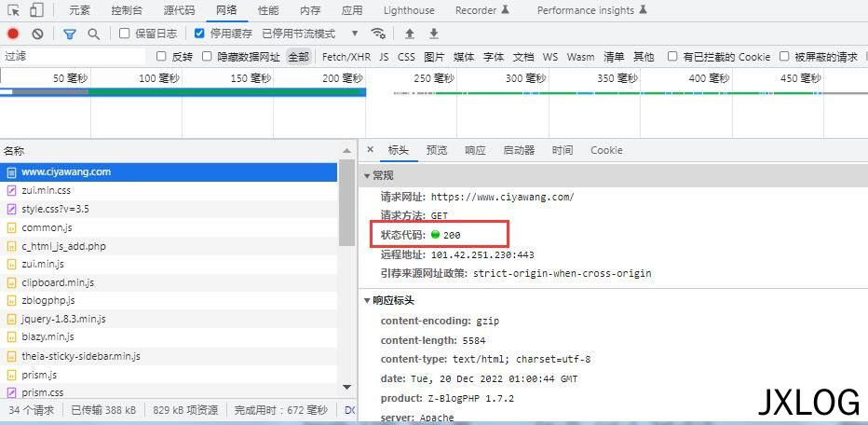Screen dimensions: 868x425
Task: Select the theia-sticky-sidebar.min.js request
Action: pyautogui.click(x=169, y=356)
